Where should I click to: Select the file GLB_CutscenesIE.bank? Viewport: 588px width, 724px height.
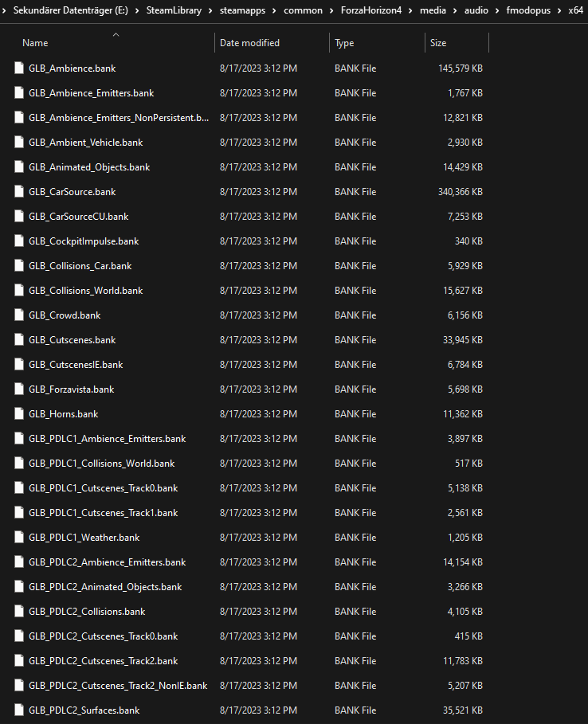click(76, 365)
